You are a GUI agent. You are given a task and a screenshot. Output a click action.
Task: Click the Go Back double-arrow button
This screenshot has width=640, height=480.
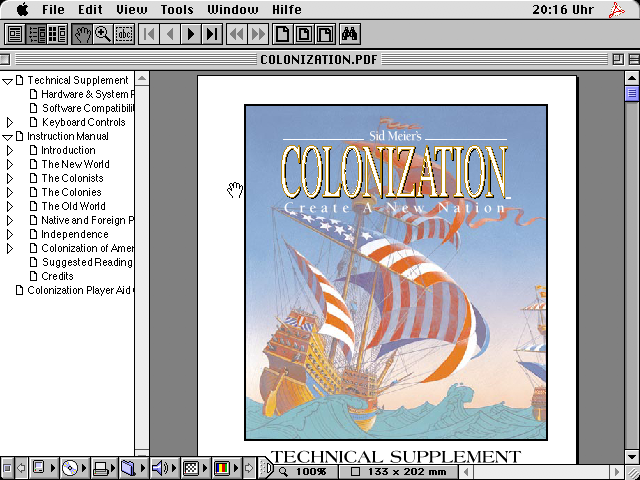(237, 34)
